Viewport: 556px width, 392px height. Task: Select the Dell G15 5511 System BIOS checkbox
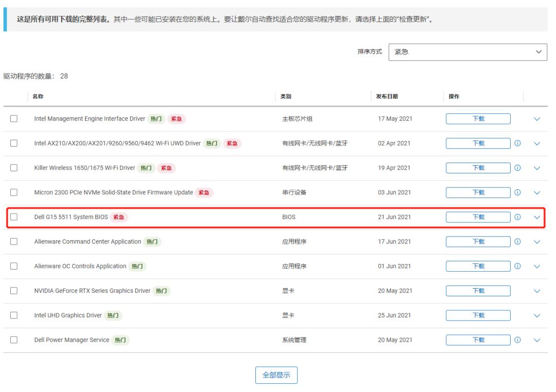click(14, 217)
